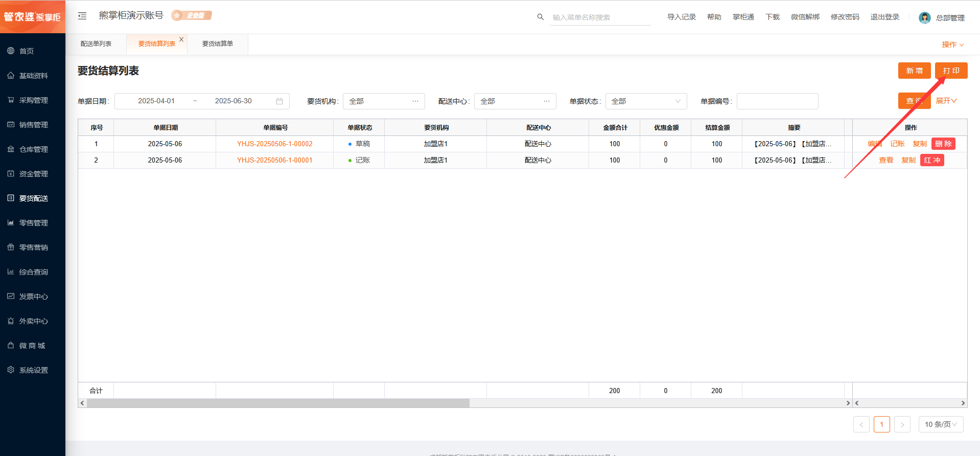Open the 要货机构 selector ellipsis

click(x=415, y=101)
